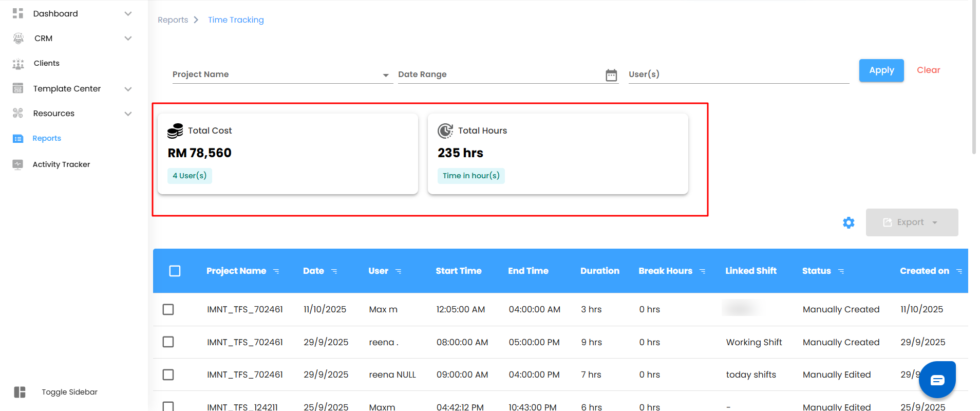Click the End Time column header
980x411 pixels.
click(528, 271)
